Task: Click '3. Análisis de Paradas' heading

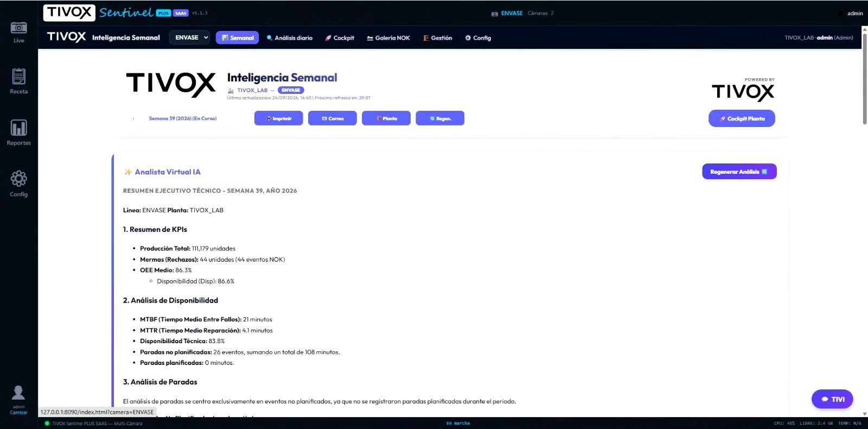Action: point(160,382)
